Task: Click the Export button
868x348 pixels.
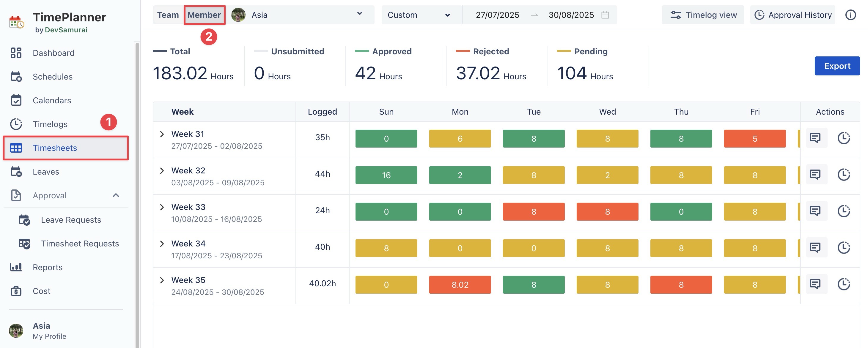Action: click(837, 66)
